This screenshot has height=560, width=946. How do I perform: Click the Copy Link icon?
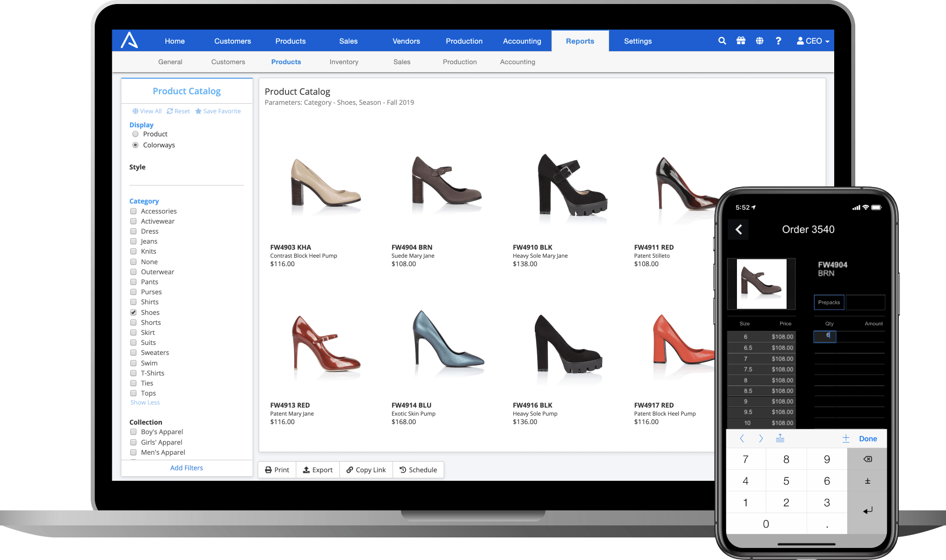[x=350, y=470]
